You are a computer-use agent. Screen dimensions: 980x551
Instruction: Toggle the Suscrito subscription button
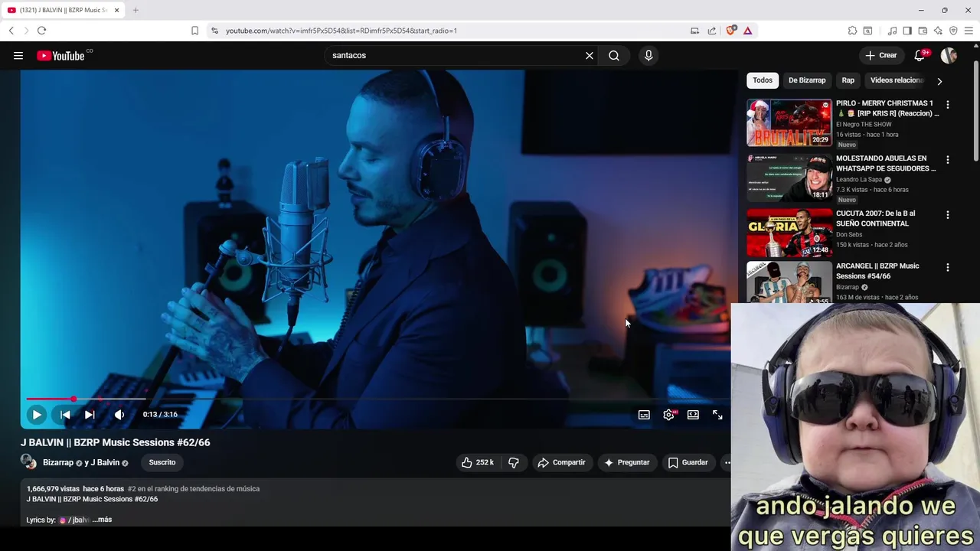click(162, 462)
